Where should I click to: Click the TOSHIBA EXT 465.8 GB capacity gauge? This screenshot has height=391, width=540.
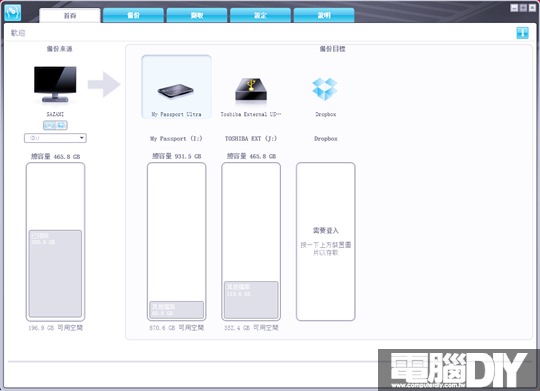pos(251,241)
